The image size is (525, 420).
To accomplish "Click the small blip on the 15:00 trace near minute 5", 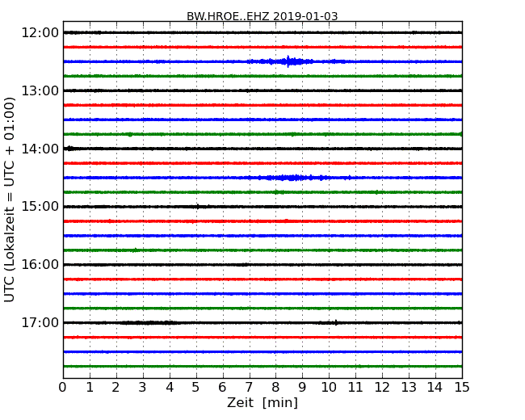I will 198,207.
